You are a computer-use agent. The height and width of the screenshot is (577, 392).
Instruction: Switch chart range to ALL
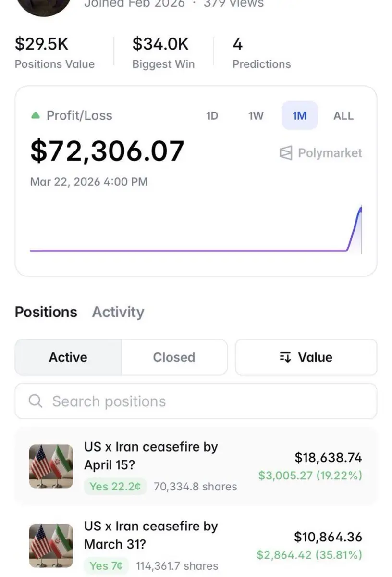pyautogui.click(x=343, y=116)
